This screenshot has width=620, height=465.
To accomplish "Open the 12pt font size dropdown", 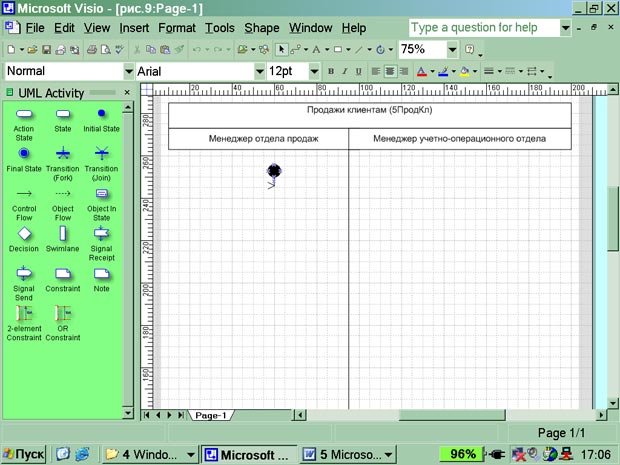I will point(315,71).
